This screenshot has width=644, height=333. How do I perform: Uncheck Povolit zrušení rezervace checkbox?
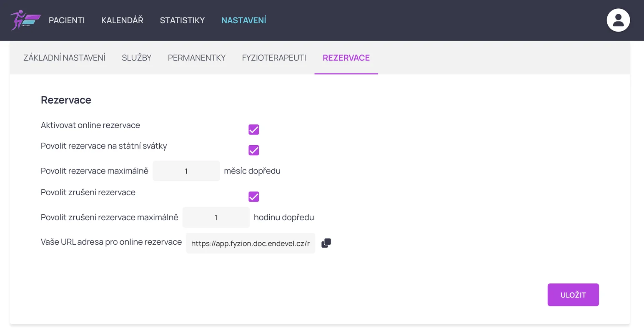(253, 197)
